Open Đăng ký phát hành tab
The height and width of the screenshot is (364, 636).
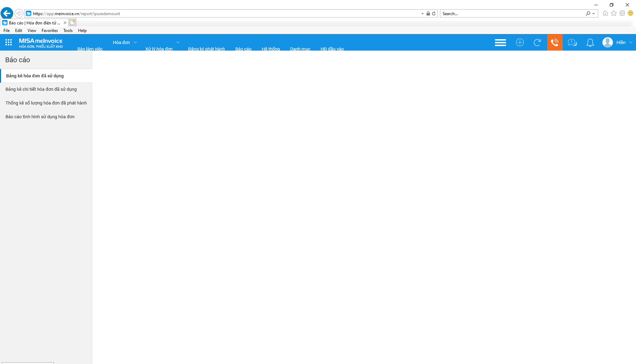pos(206,49)
